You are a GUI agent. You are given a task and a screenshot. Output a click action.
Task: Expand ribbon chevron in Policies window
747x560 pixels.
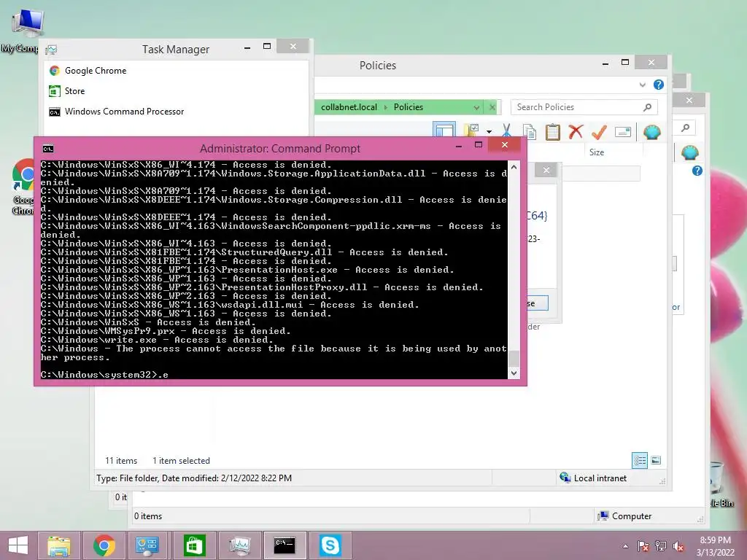(642, 85)
